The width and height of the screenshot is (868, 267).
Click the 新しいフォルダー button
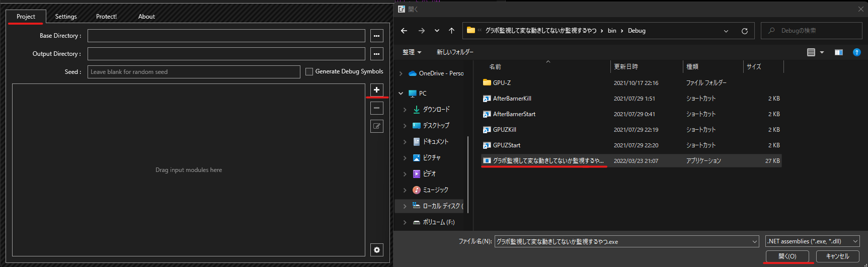point(455,52)
